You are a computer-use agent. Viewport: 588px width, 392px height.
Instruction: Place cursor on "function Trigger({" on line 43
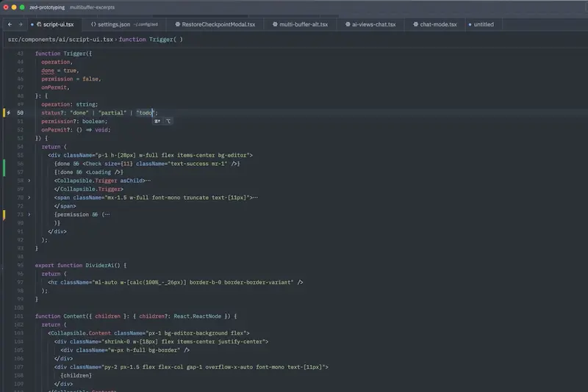point(63,54)
